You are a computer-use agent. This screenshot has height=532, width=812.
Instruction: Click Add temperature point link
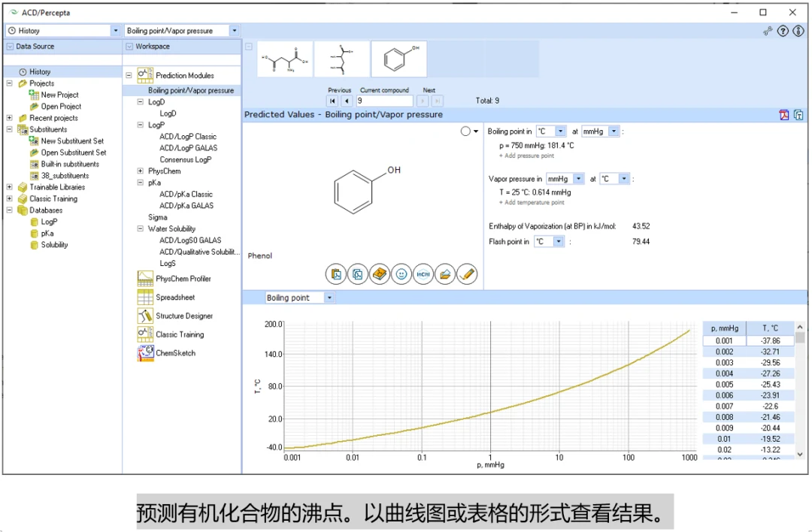click(532, 202)
